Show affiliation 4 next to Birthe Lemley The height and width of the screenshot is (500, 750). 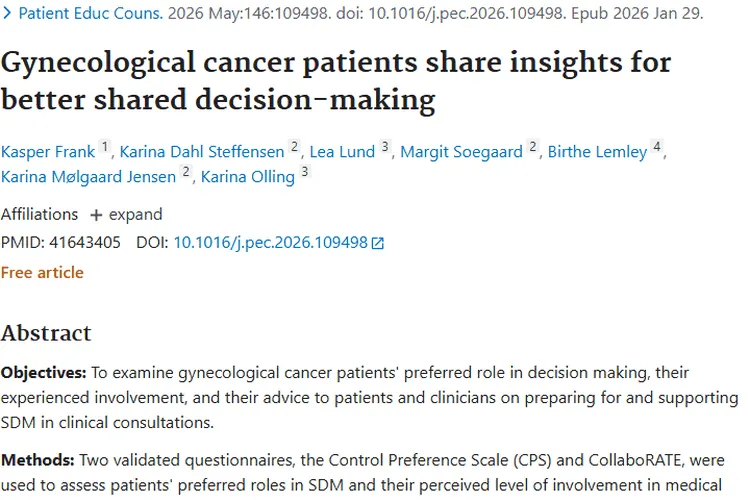(657, 147)
